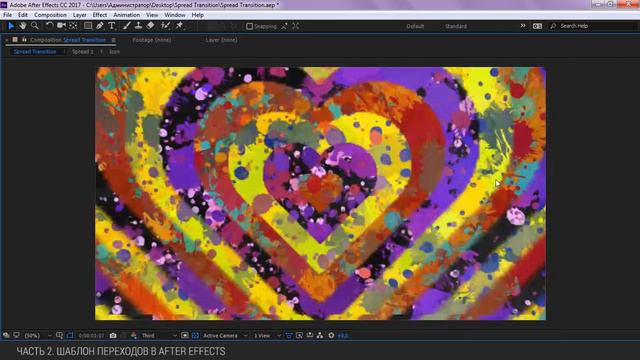Select the Type tool

(112, 26)
